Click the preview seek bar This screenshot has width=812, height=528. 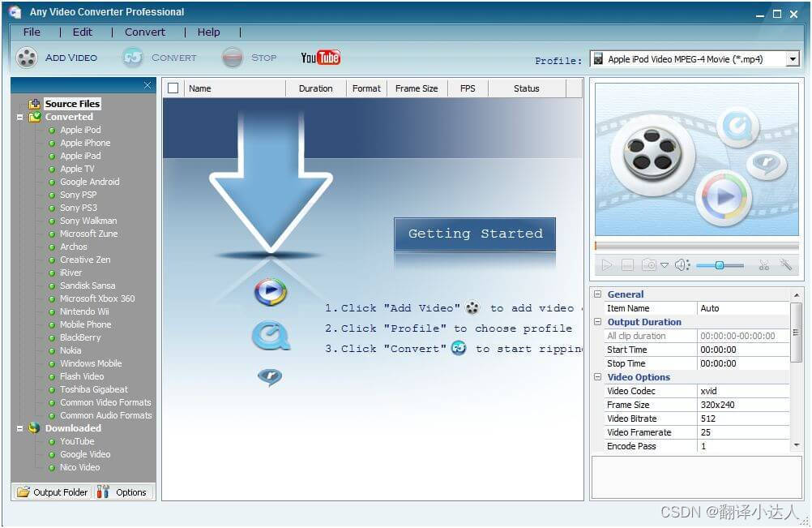(x=696, y=246)
